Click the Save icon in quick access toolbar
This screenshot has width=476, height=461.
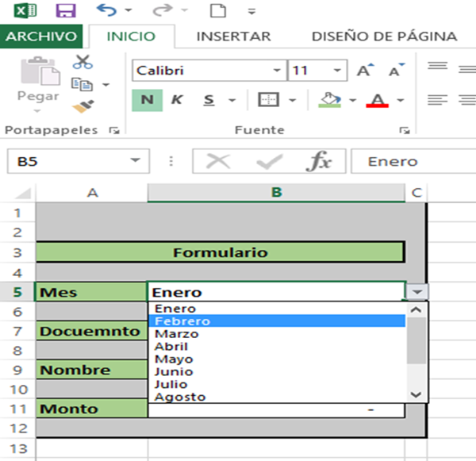click(x=66, y=12)
